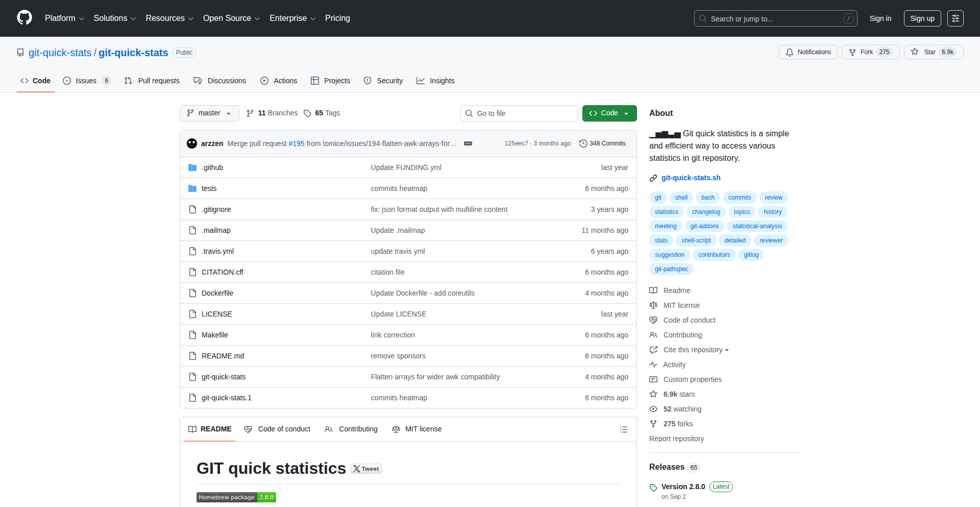Open the Pricing menu item
The height and width of the screenshot is (507, 980).
point(337,18)
